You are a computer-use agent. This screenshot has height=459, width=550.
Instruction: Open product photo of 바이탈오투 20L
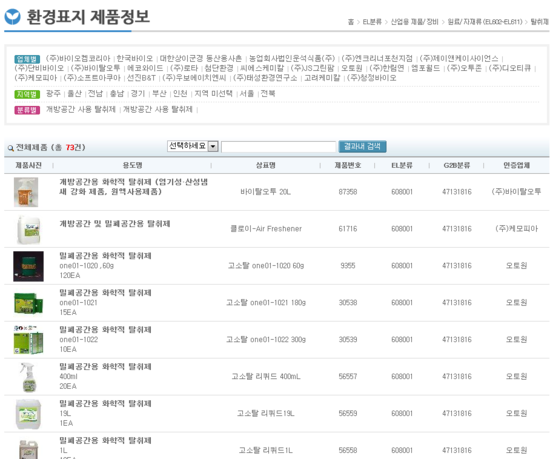click(x=26, y=192)
